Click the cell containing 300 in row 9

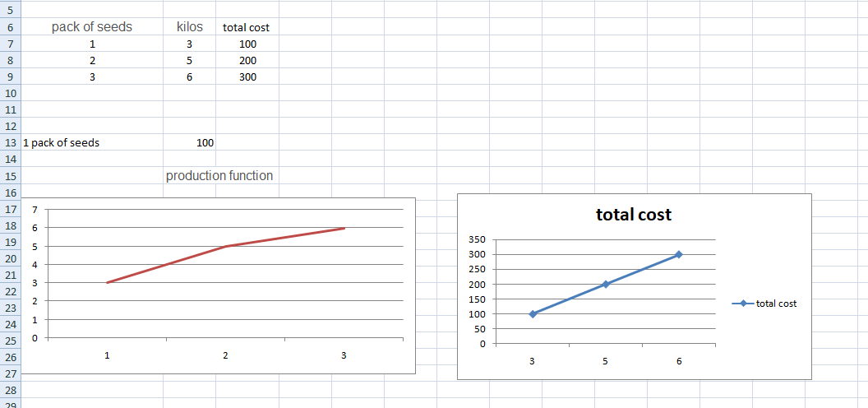tap(247, 76)
